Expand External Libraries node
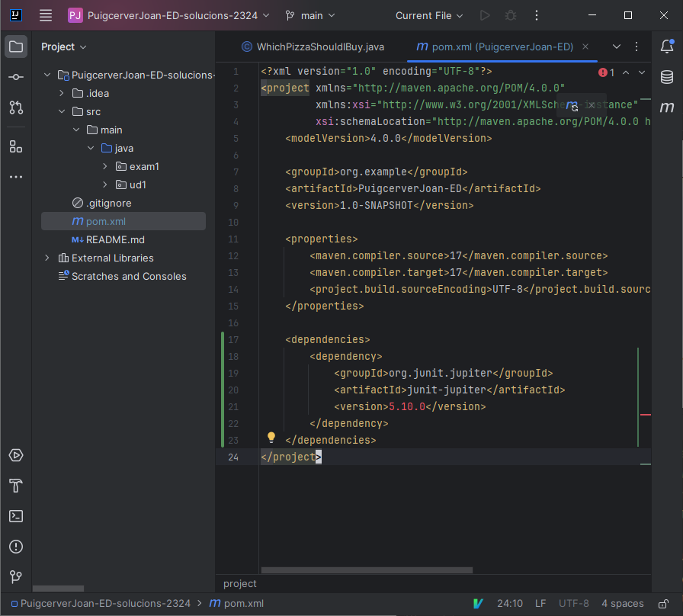The width and height of the screenshot is (683, 616). (47, 258)
